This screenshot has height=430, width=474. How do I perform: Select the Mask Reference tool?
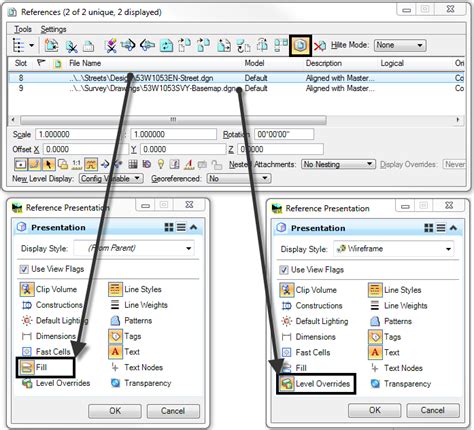88,46
